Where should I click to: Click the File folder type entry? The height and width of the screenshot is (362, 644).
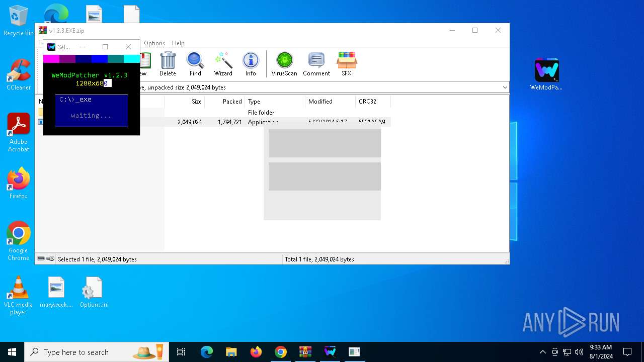261,113
